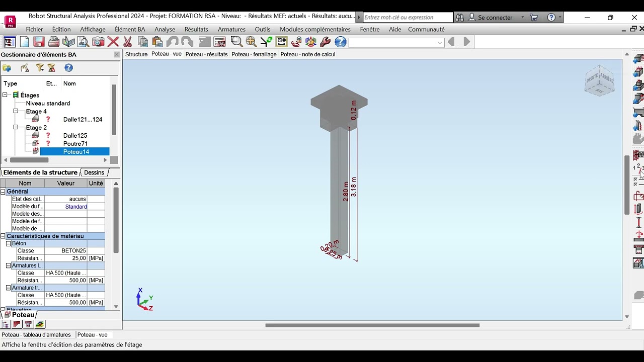Collapse the Général property group

[x=3, y=192]
